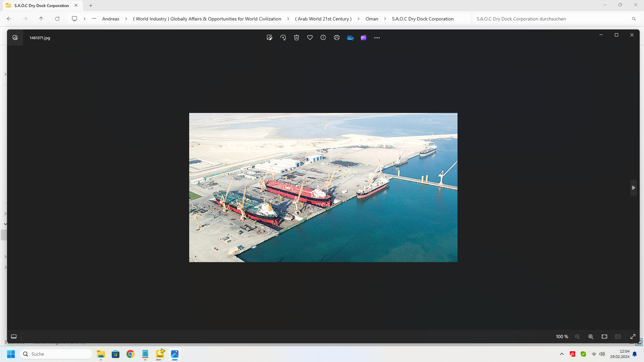Image resolution: width=644 pixels, height=362 pixels.
Task: Refresh the Explorer folder view
Action: (57, 19)
